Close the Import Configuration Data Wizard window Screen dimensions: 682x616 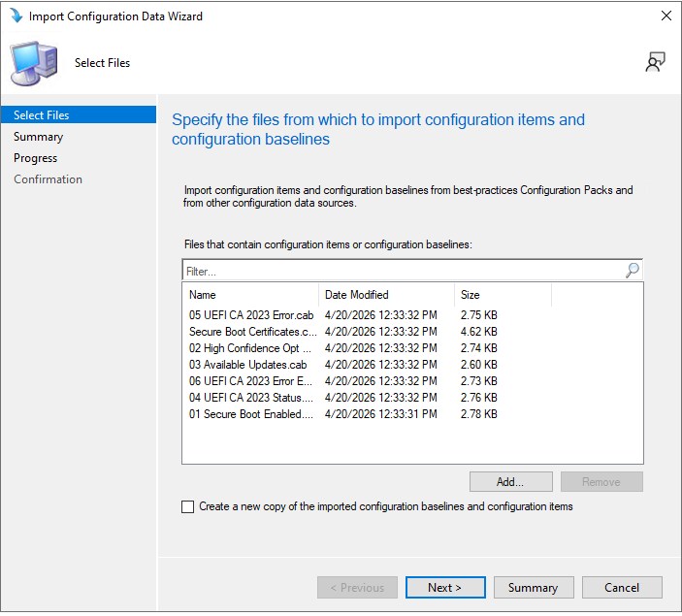pyautogui.click(x=666, y=16)
